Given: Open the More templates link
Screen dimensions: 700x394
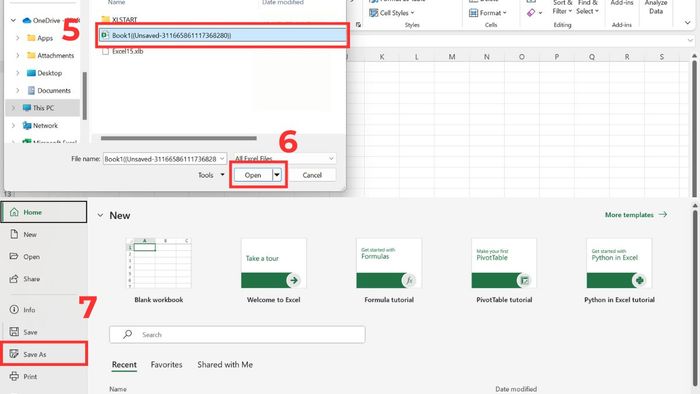Looking at the screenshot, I should point(636,215).
